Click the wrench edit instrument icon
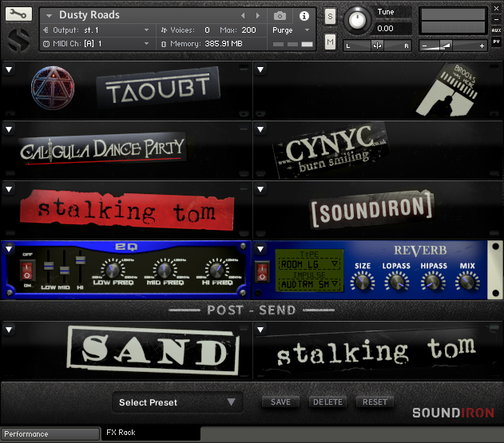Screen dimensions: 504x443 (20, 14)
